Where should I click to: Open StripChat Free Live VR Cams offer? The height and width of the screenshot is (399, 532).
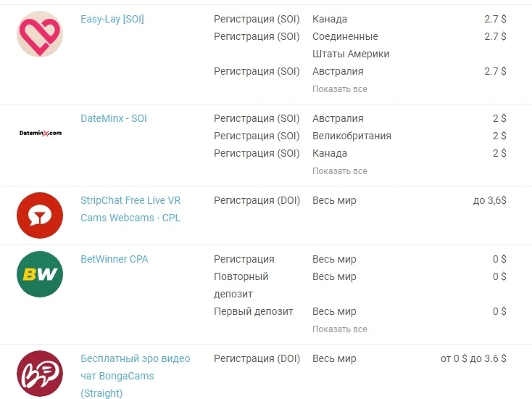130,209
